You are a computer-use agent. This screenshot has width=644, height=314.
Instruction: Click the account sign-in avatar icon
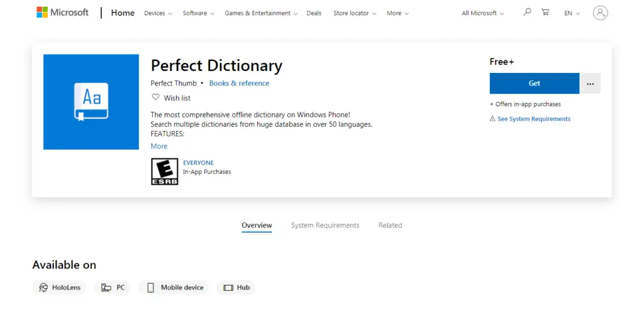pyautogui.click(x=600, y=13)
